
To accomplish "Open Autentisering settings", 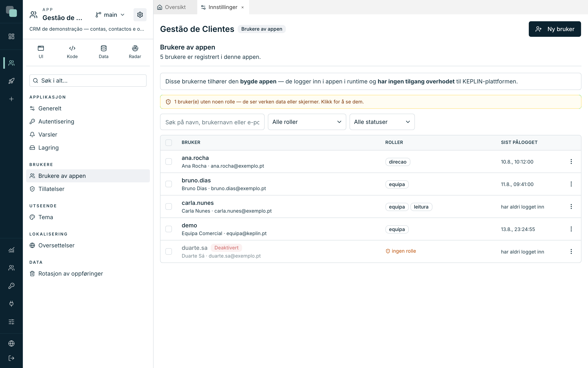I will (88, 121).
